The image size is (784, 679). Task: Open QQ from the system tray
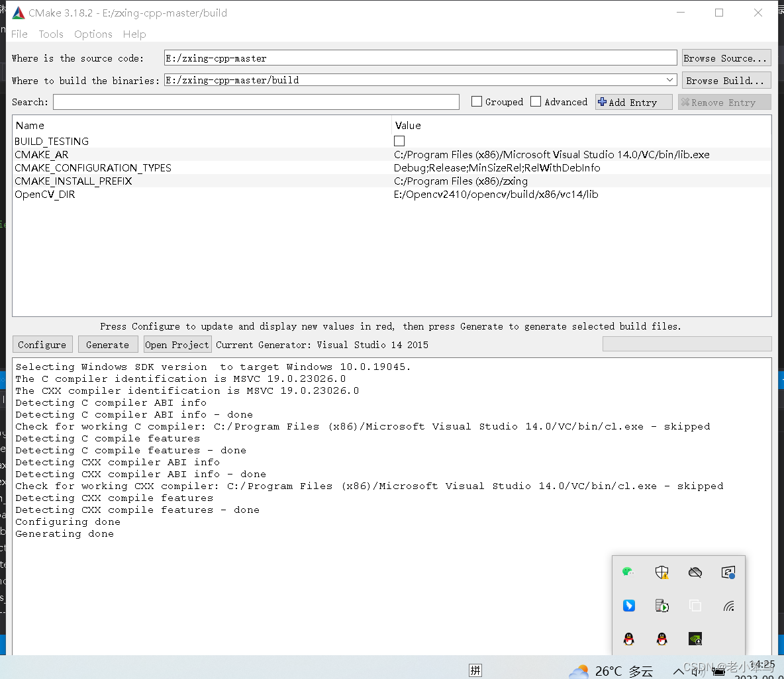tap(628, 638)
